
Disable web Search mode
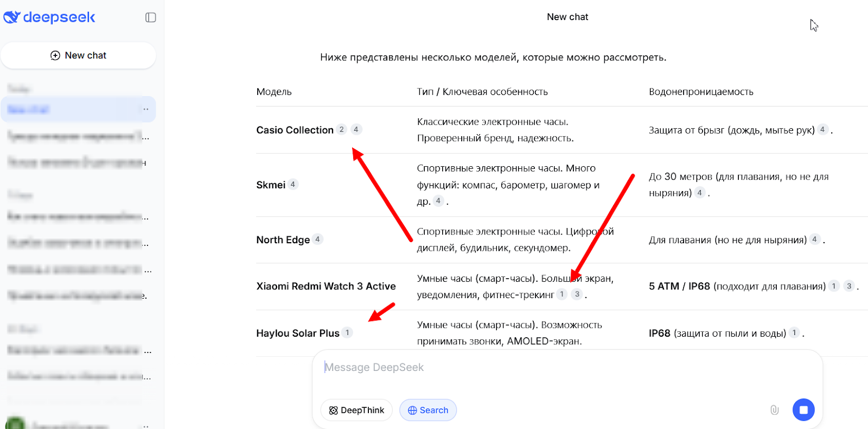tap(428, 410)
